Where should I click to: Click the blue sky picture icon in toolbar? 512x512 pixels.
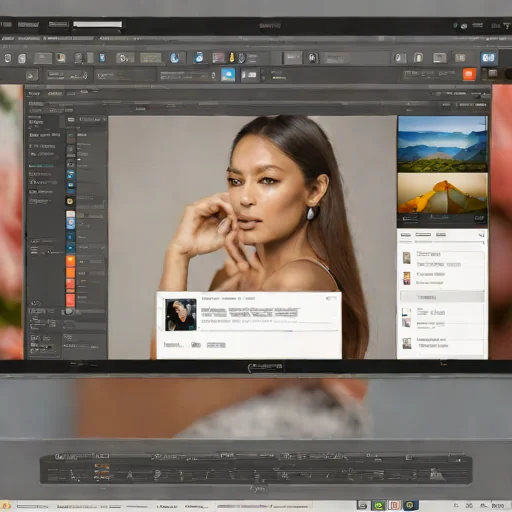pos(228,75)
